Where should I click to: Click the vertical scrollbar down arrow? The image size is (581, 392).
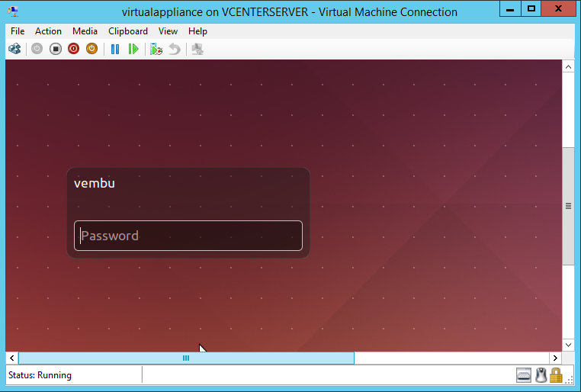[x=568, y=345]
